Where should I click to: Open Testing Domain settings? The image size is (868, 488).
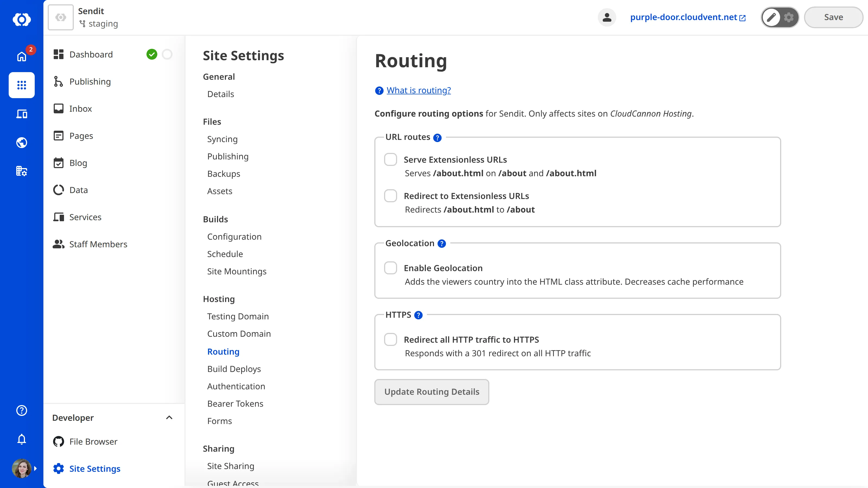[238, 317]
